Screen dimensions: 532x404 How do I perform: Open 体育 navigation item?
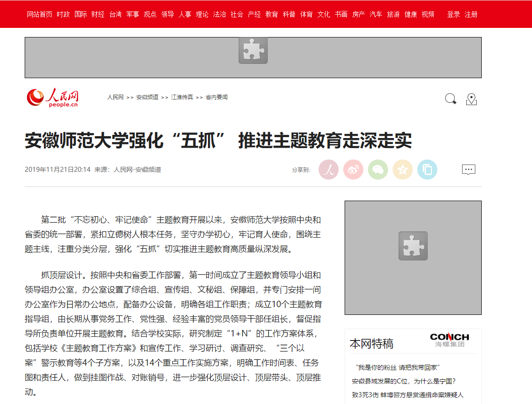[306, 14]
